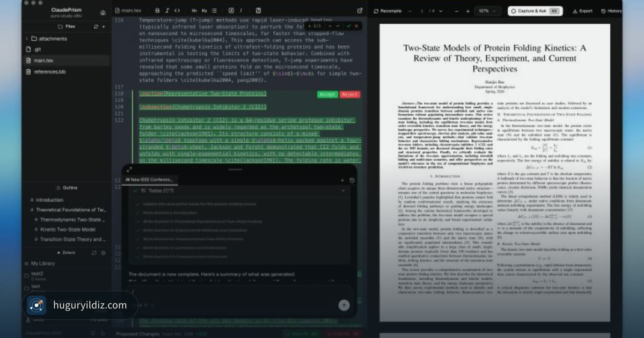The height and width of the screenshot is (338, 644).
Task: Click the Outline panel header
Action: 67,188
